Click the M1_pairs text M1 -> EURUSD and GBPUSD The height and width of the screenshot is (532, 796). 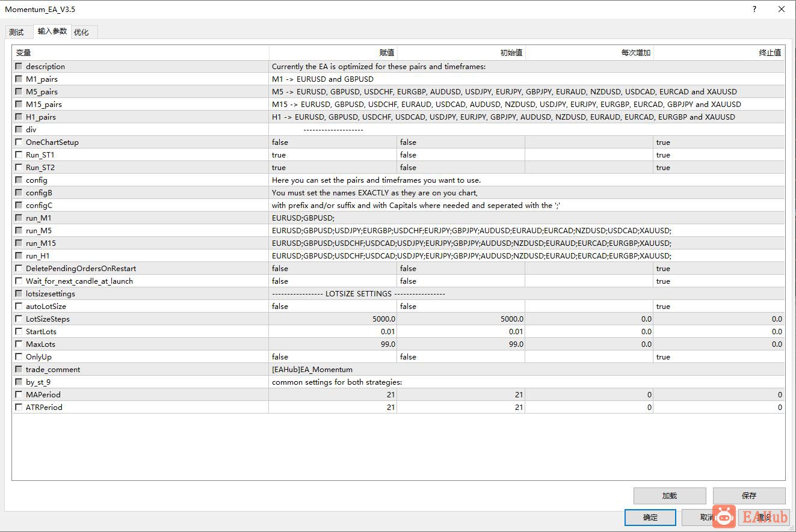[x=322, y=79]
